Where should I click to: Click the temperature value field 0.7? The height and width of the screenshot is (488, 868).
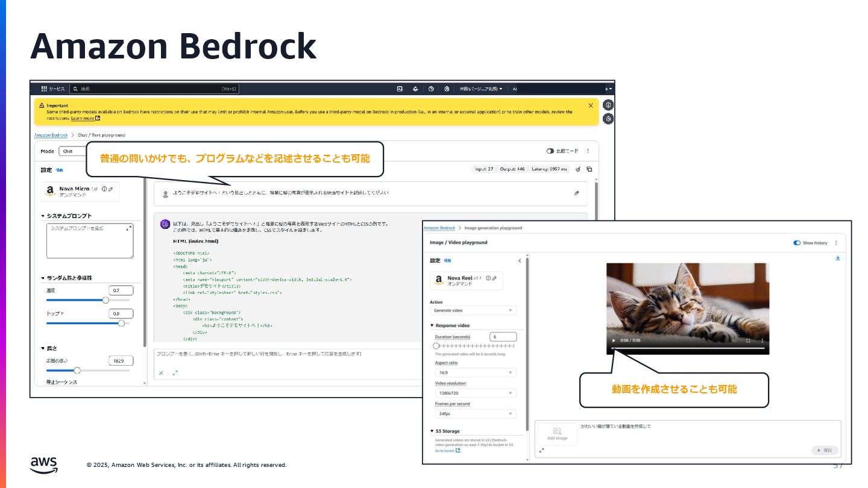click(x=121, y=290)
